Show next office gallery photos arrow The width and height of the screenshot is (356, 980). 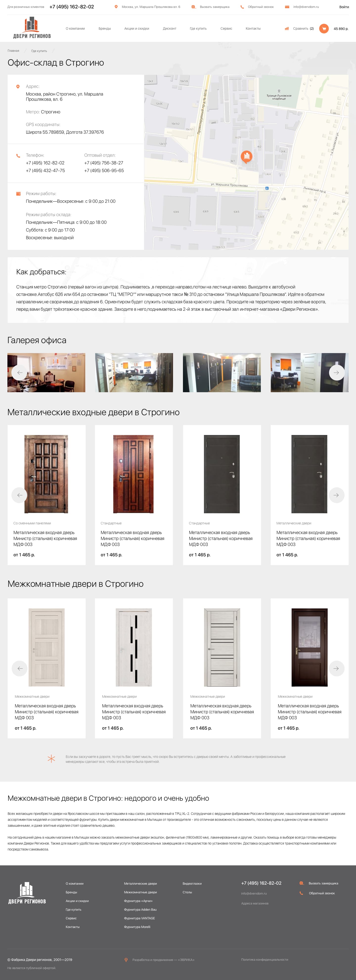point(336,372)
